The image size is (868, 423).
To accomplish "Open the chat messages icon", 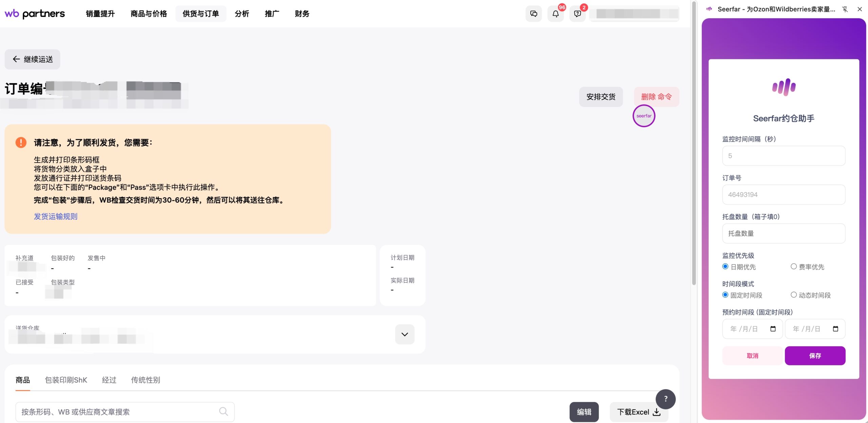I will pos(533,14).
